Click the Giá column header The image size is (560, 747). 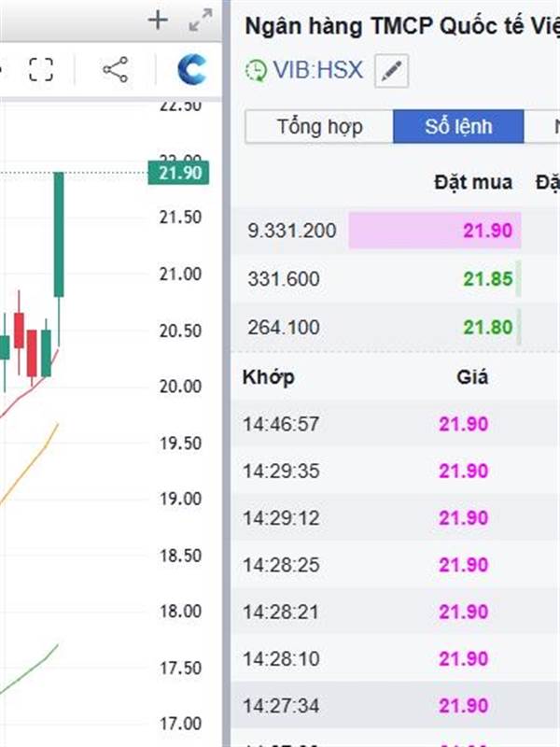[x=472, y=377]
